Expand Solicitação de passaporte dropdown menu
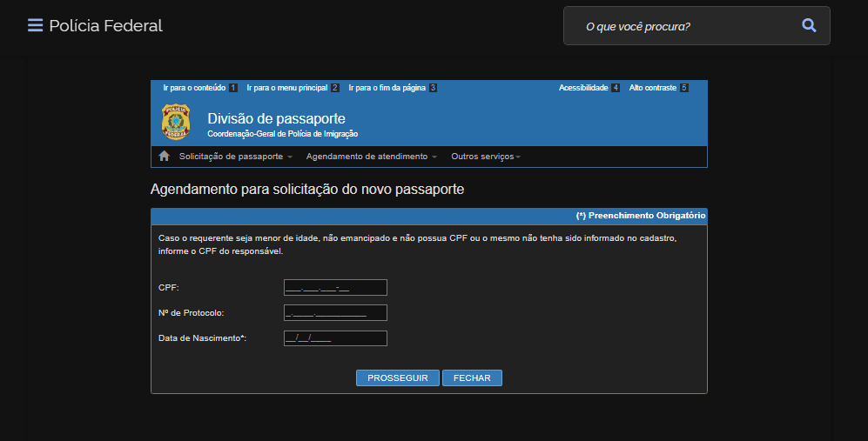This screenshot has height=441, width=868. (x=235, y=157)
